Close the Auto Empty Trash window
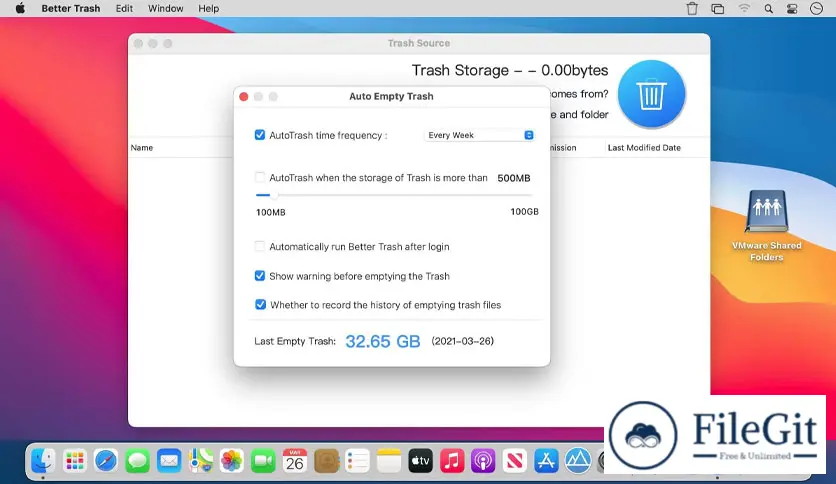This screenshot has height=484, width=836. click(x=244, y=96)
